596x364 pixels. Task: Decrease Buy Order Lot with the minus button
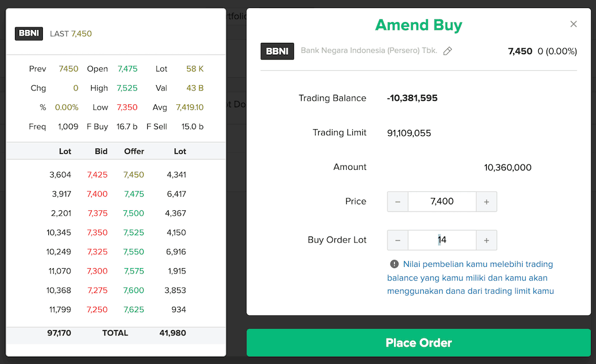[x=398, y=240]
